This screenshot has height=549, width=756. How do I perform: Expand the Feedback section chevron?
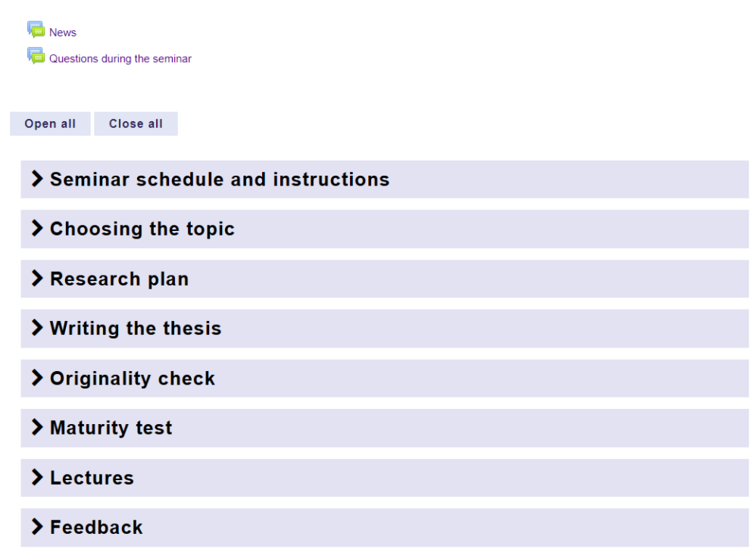coord(36,528)
